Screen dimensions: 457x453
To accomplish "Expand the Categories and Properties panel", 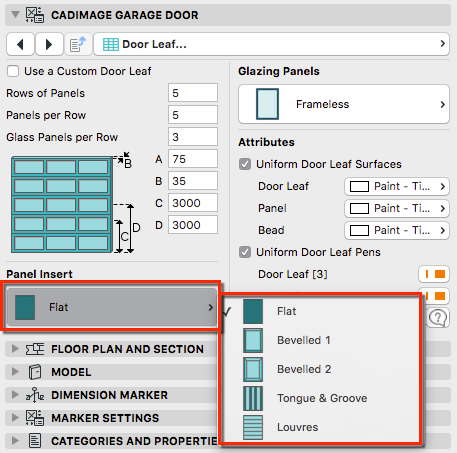I will [15, 441].
